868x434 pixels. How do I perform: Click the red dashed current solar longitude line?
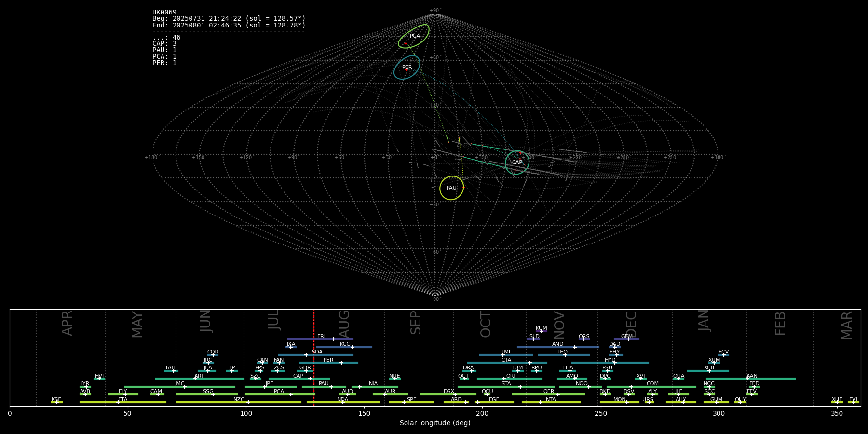(x=314, y=357)
